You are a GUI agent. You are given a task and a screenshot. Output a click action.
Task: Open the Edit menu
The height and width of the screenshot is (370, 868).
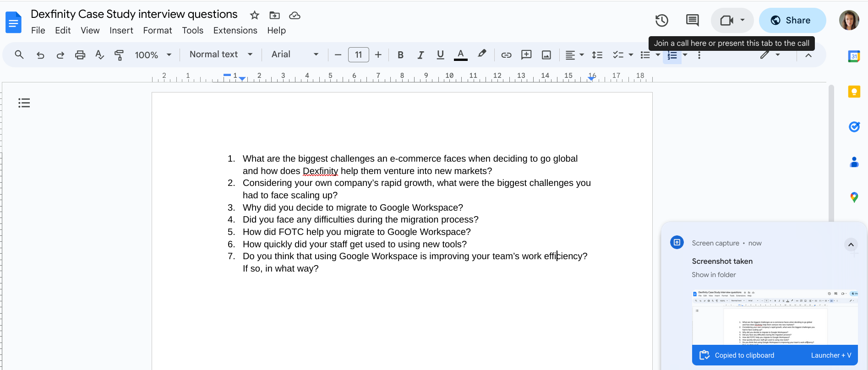point(63,30)
